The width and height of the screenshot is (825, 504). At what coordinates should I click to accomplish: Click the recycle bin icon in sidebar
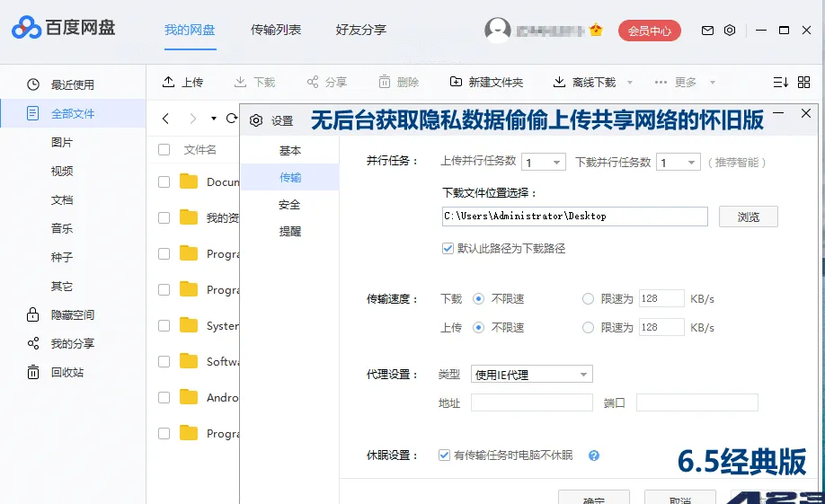pyautogui.click(x=33, y=372)
